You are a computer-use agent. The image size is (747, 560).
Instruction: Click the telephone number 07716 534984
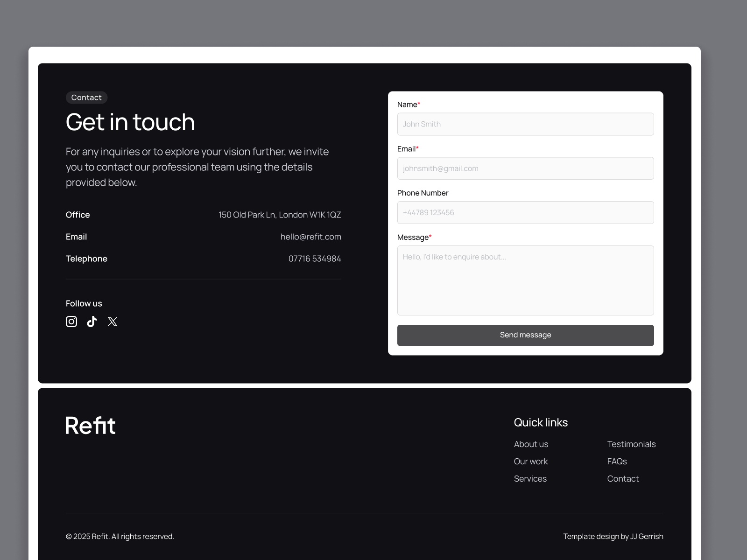(x=315, y=259)
